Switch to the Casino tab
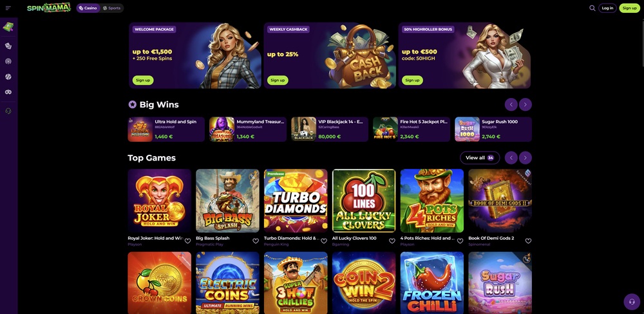The width and height of the screenshot is (644, 314). pos(88,8)
